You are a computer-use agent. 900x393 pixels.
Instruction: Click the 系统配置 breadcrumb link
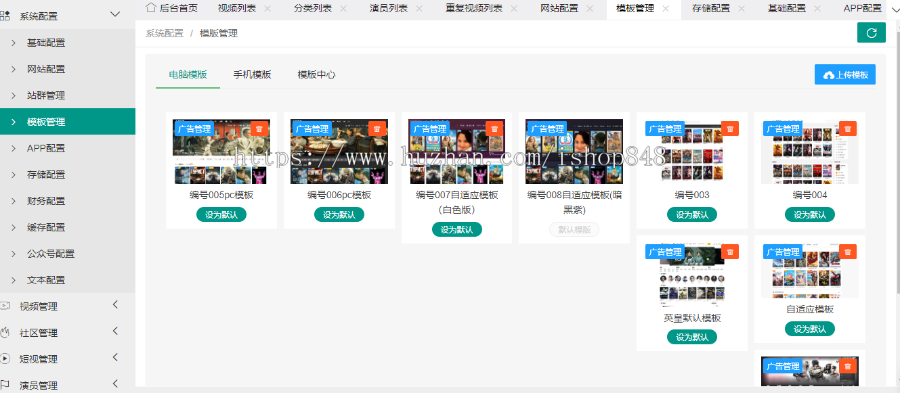pyautogui.click(x=164, y=33)
